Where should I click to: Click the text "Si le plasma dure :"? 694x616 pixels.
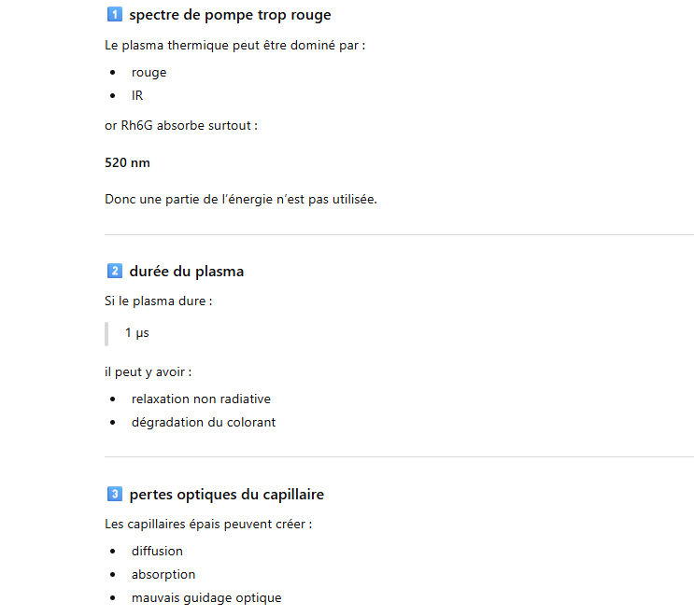point(159,301)
